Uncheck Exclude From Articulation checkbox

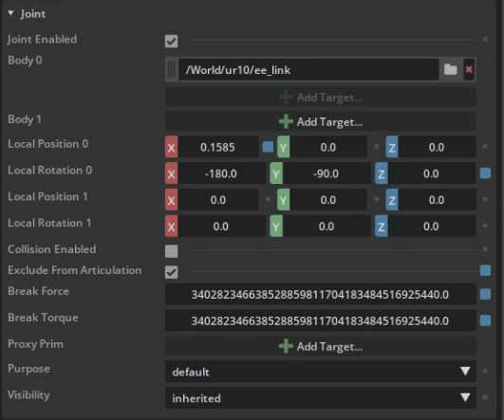click(171, 272)
